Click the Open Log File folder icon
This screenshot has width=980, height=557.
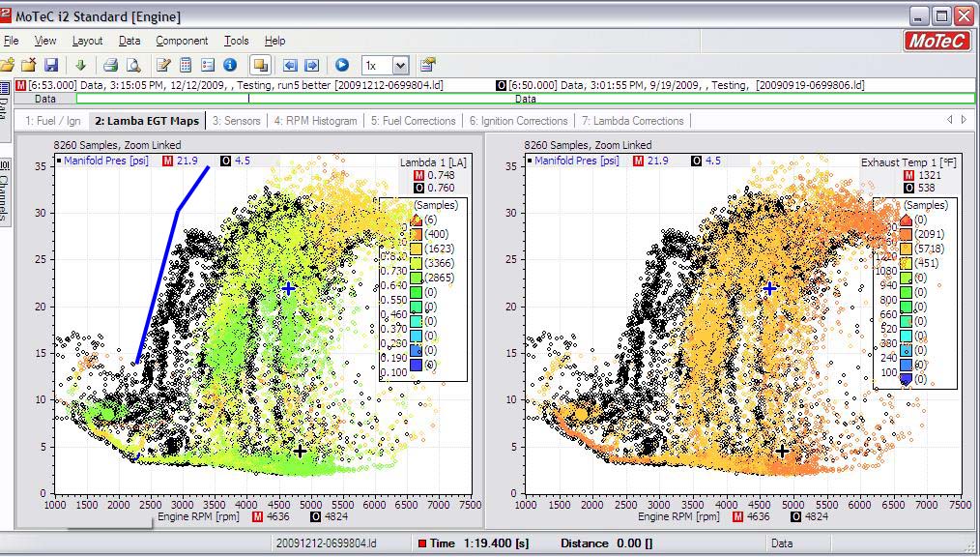click(8, 65)
